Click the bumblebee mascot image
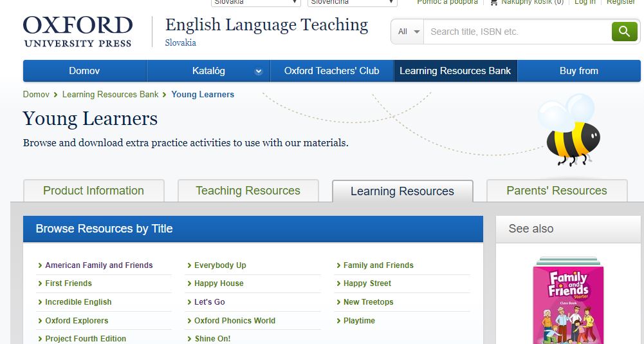This screenshot has width=644, height=344. pyautogui.click(x=569, y=129)
